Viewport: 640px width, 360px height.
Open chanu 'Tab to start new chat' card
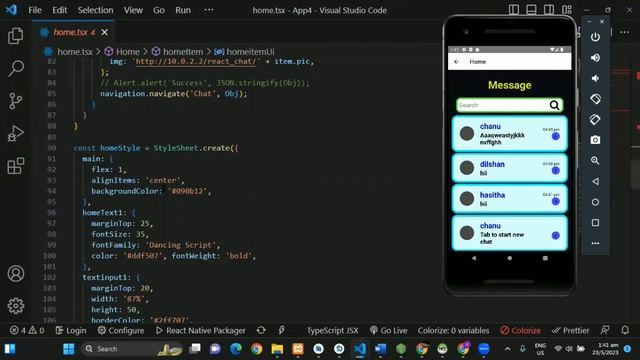509,233
